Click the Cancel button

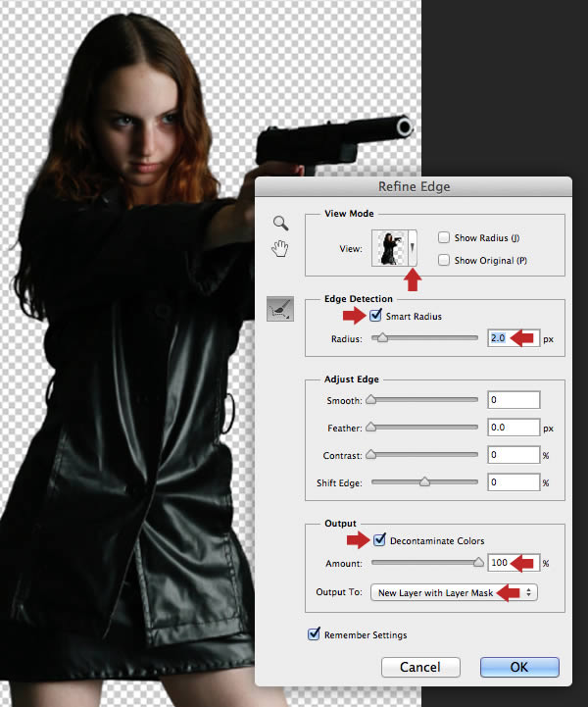click(420, 667)
